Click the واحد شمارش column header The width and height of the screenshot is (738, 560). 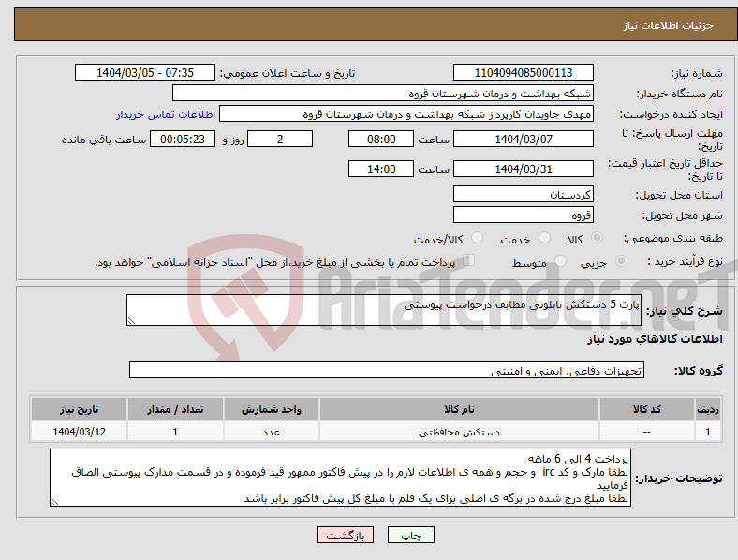[272, 409]
